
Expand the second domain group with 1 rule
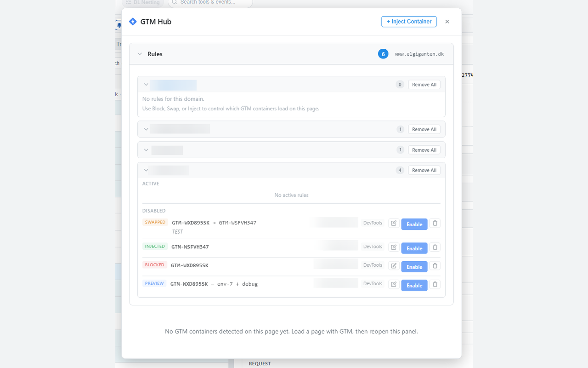coord(146,150)
